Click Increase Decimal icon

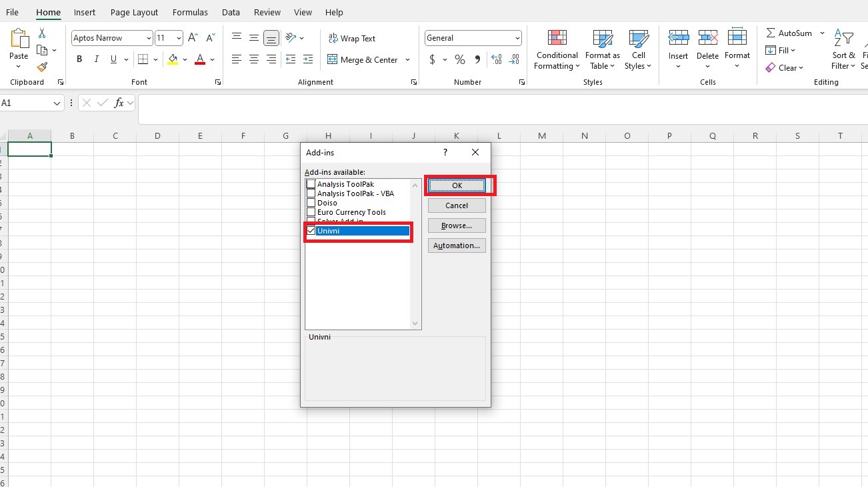click(497, 59)
